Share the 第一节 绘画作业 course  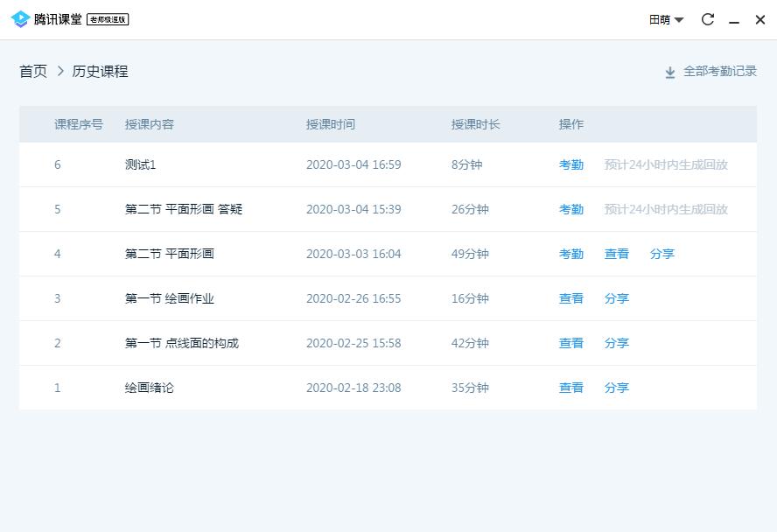617,298
